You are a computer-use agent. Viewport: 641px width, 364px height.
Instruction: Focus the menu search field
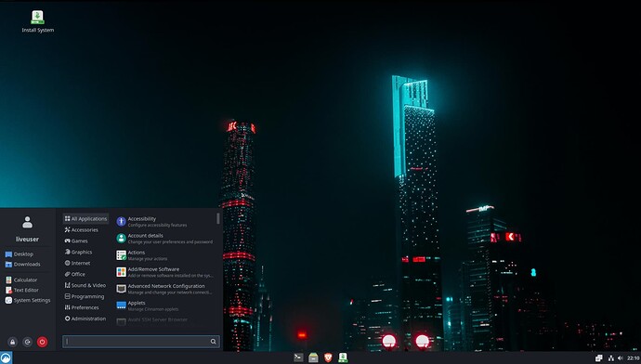pyautogui.click(x=141, y=342)
